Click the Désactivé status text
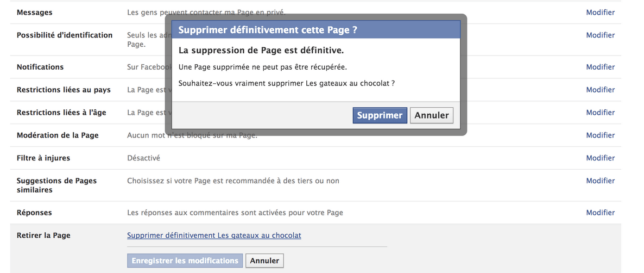 coord(143,158)
